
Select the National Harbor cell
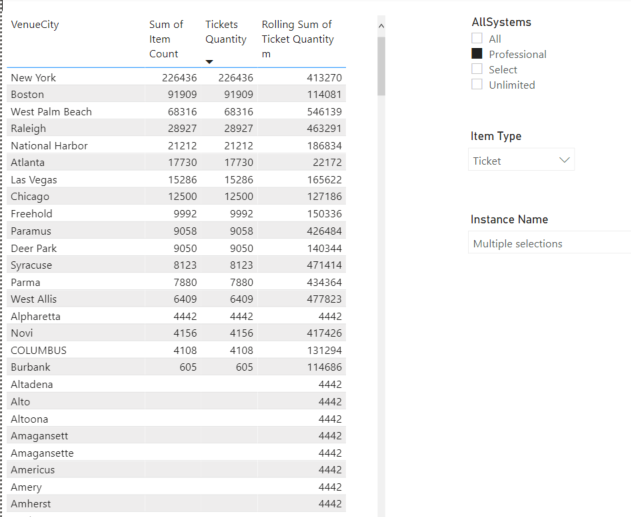49,146
